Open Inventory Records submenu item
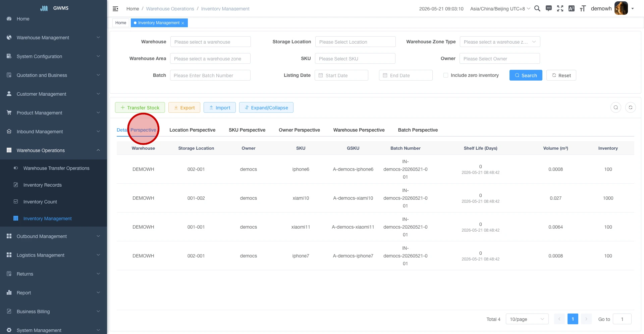The width and height of the screenshot is (644, 334). (x=54, y=185)
